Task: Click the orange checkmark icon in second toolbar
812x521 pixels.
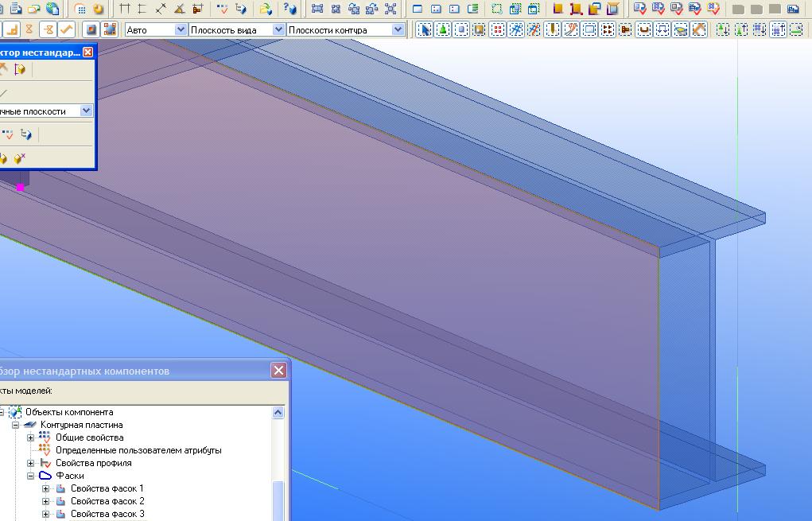Action: click(x=67, y=29)
